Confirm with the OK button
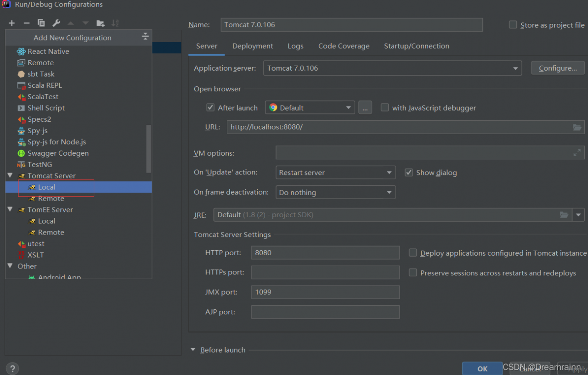Image resolution: width=588 pixels, height=375 pixels. click(482, 369)
